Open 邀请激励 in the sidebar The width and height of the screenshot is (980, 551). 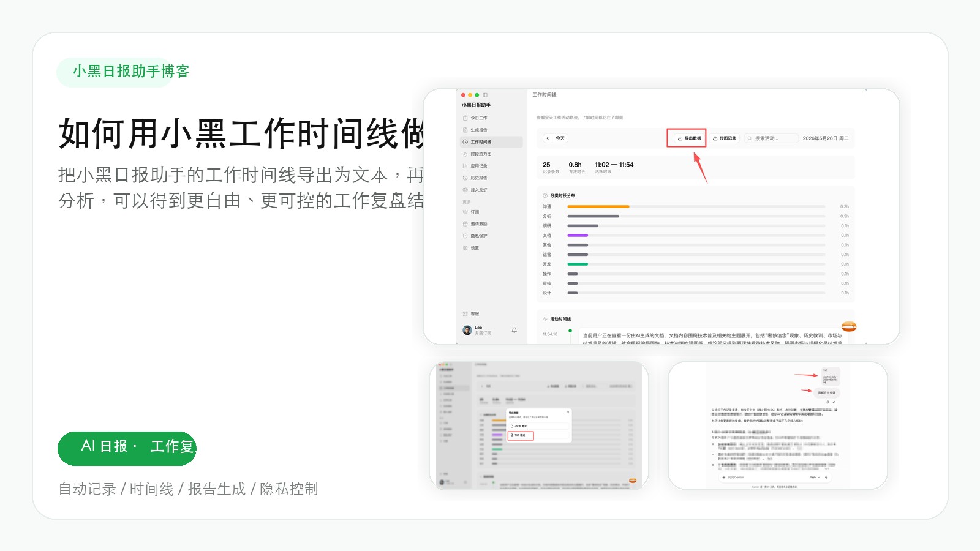pyautogui.click(x=491, y=224)
